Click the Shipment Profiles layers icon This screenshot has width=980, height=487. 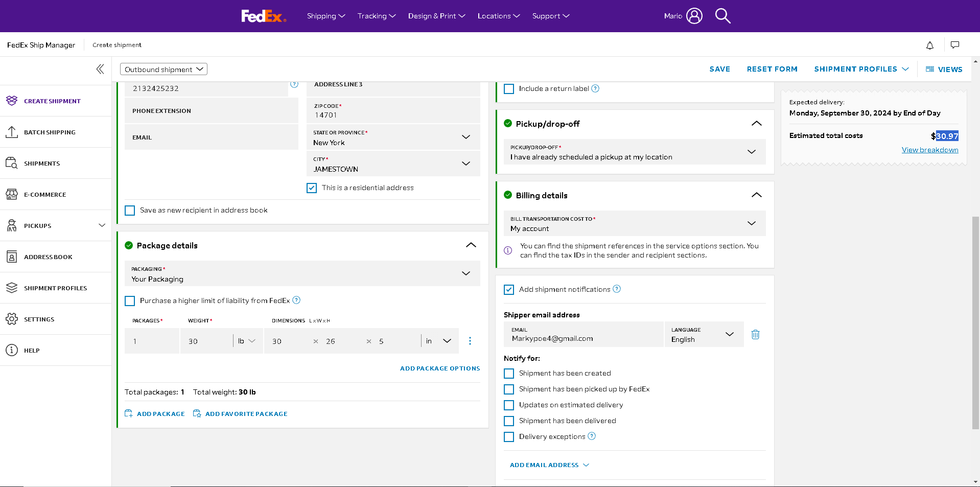click(x=12, y=288)
